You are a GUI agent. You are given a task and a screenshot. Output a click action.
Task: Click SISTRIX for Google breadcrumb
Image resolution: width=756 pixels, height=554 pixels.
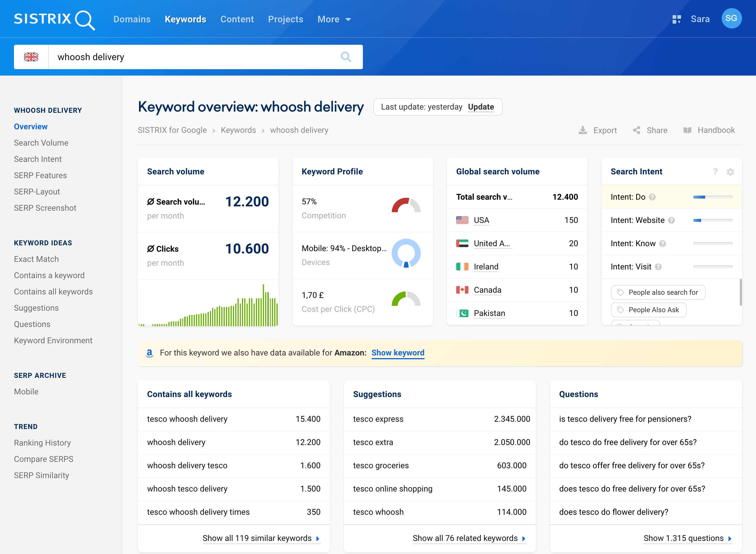172,130
